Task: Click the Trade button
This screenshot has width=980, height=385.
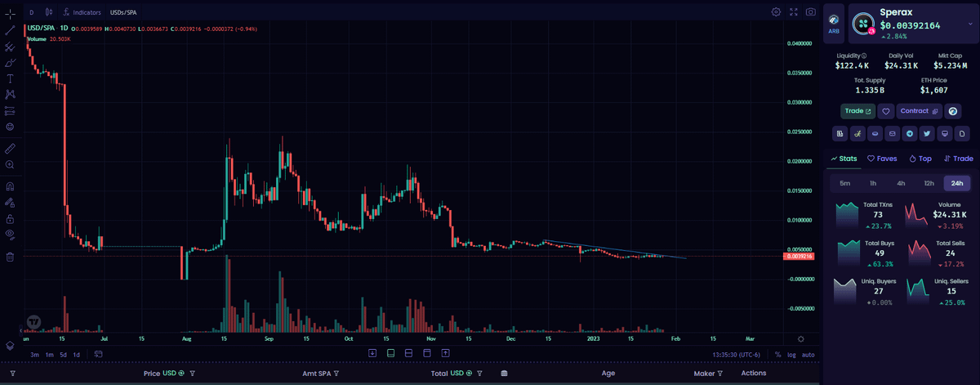Action: (x=857, y=111)
